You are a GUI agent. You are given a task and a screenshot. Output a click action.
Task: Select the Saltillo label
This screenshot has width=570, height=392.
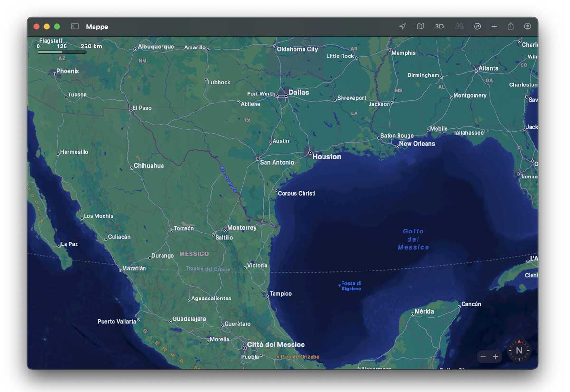224,238
